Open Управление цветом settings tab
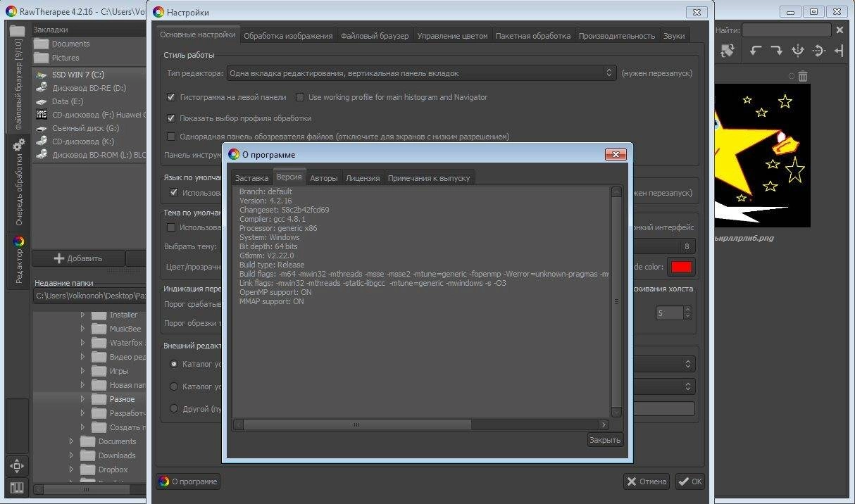 (x=452, y=36)
